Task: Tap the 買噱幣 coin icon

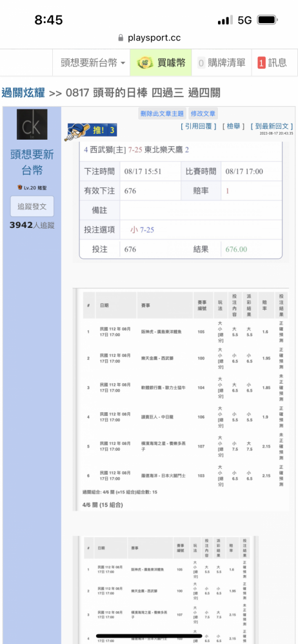Action: (144, 63)
